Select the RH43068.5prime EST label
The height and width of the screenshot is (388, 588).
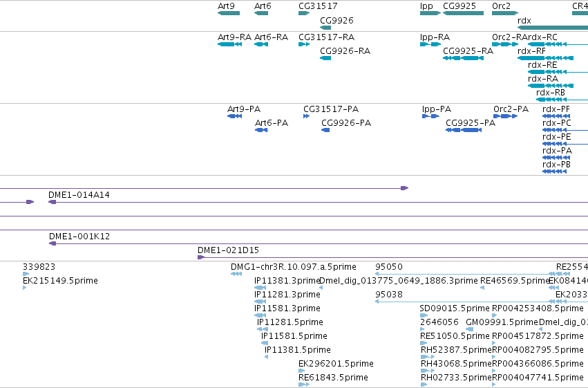(x=456, y=364)
